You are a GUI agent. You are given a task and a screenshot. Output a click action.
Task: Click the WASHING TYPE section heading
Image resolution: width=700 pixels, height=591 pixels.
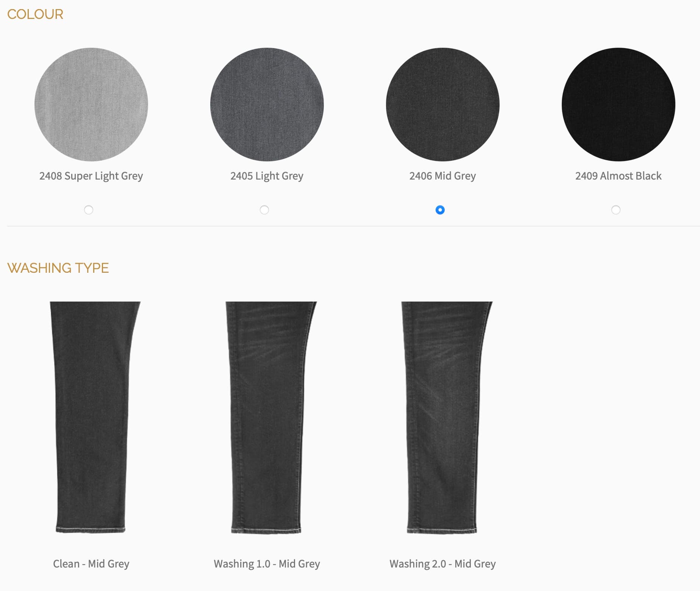pyautogui.click(x=58, y=268)
